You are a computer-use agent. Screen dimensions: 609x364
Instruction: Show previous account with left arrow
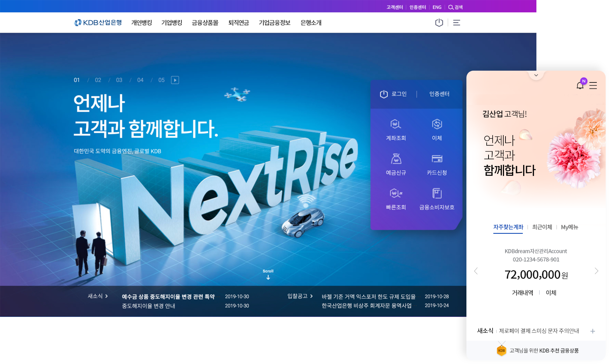click(476, 271)
